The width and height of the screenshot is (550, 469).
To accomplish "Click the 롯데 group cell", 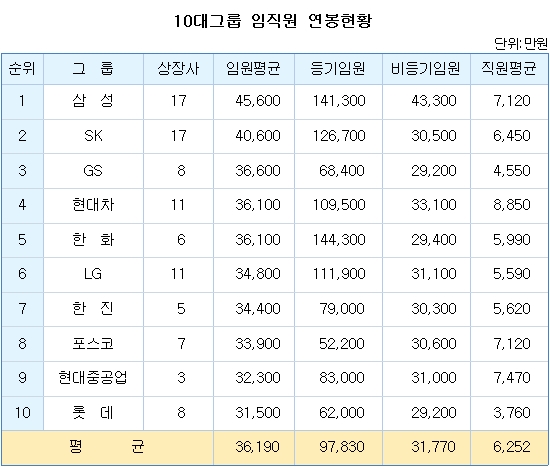I will 93,413.
